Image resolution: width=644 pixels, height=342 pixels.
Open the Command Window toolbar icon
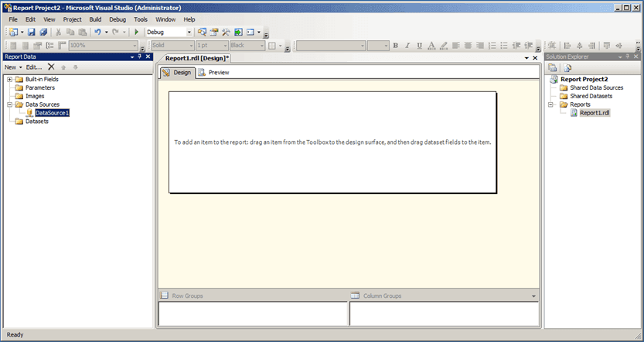pos(250,32)
